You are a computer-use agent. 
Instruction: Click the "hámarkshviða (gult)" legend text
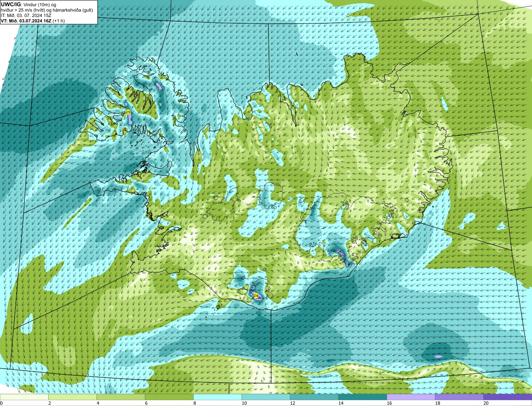tap(73, 10)
